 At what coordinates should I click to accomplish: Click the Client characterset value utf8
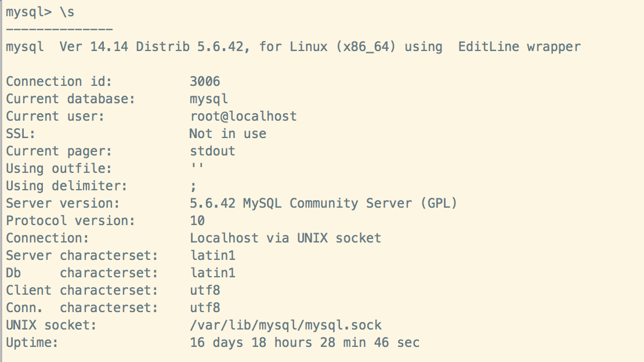point(205,290)
